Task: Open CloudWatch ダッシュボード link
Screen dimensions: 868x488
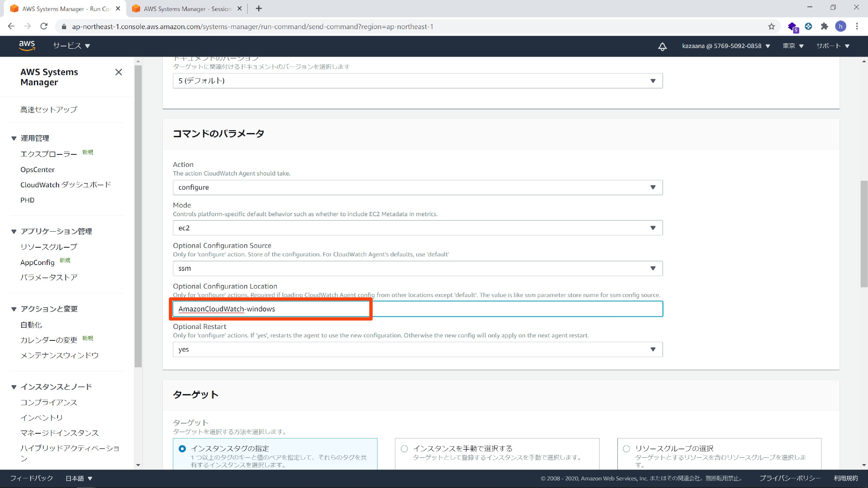Action: 66,184
